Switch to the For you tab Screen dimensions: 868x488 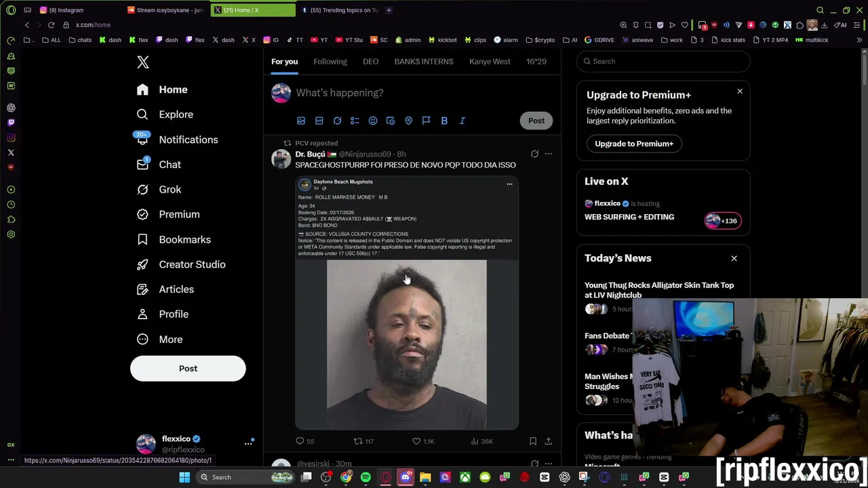285,62
